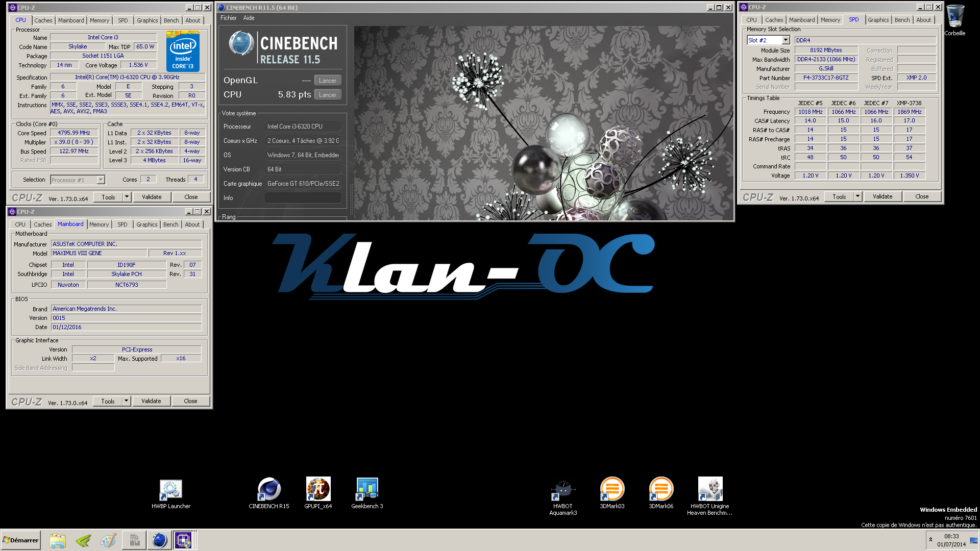Switch to Cinebench via its taskbar button
The width and height of the screenshot is (980, 551).
159,540
